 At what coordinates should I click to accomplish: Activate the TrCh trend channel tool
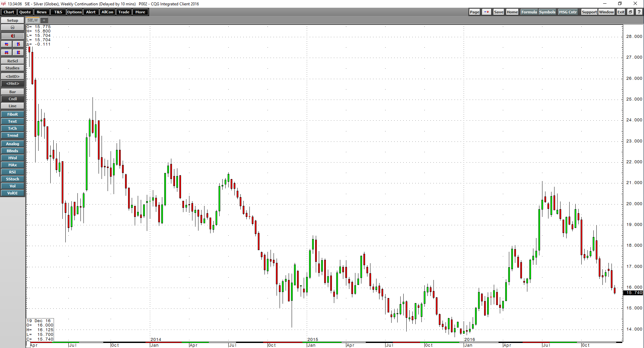pos(12,128)
